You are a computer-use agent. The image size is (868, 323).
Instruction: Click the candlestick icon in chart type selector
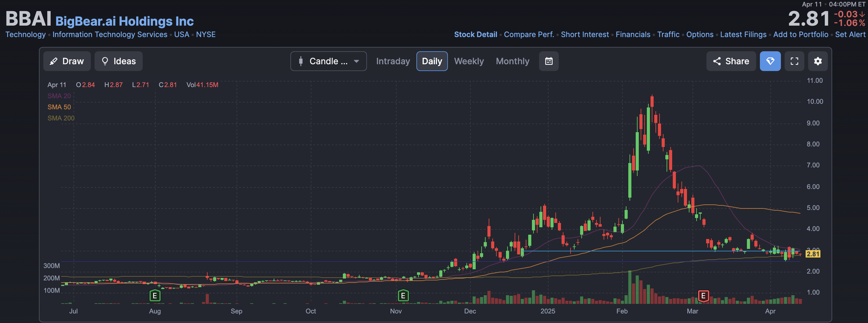click(x=301, y=61)
